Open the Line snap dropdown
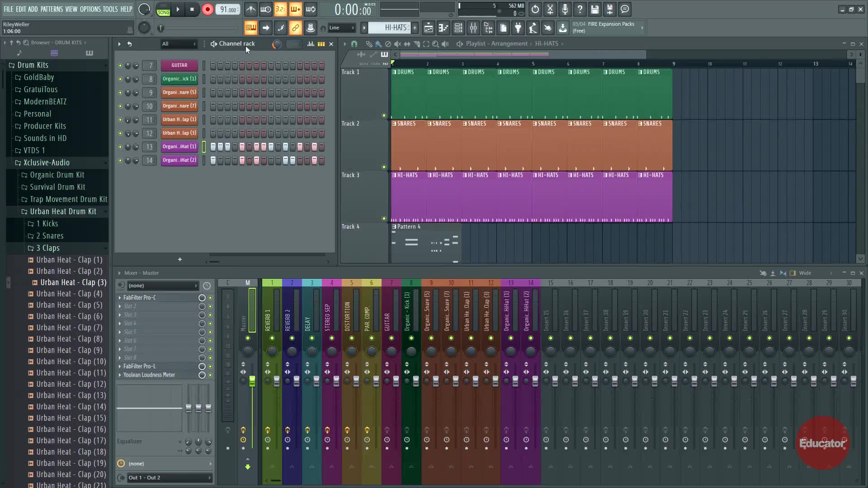 (341, 28)
